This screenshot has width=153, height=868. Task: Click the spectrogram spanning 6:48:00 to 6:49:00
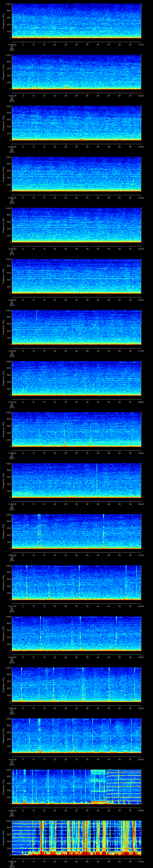click(77, 430)
